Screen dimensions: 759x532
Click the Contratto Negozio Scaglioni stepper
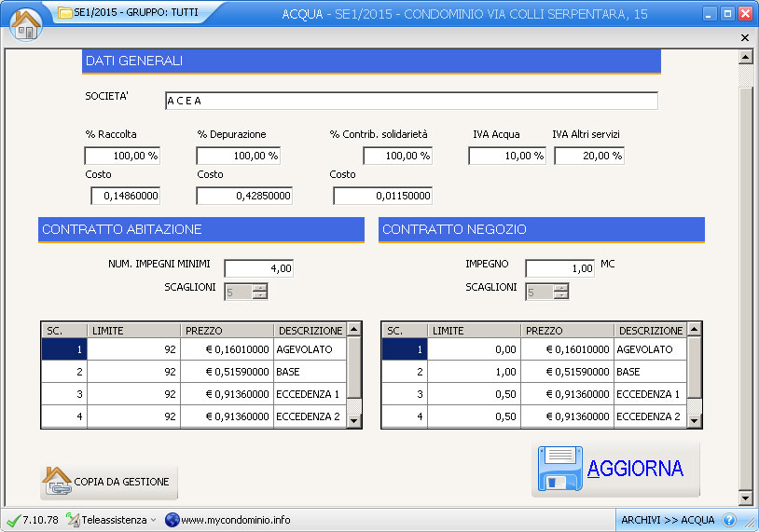(560, 292)
